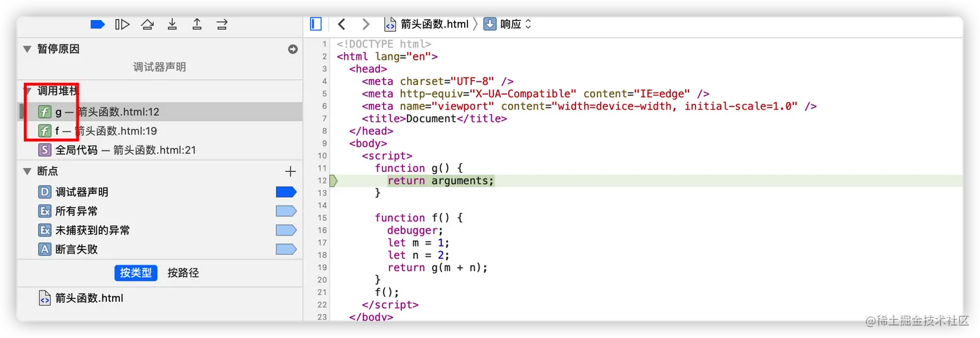Toggle the left sidebar visibility icon
This screenshot has width=980, height=338.
[316, 24]
